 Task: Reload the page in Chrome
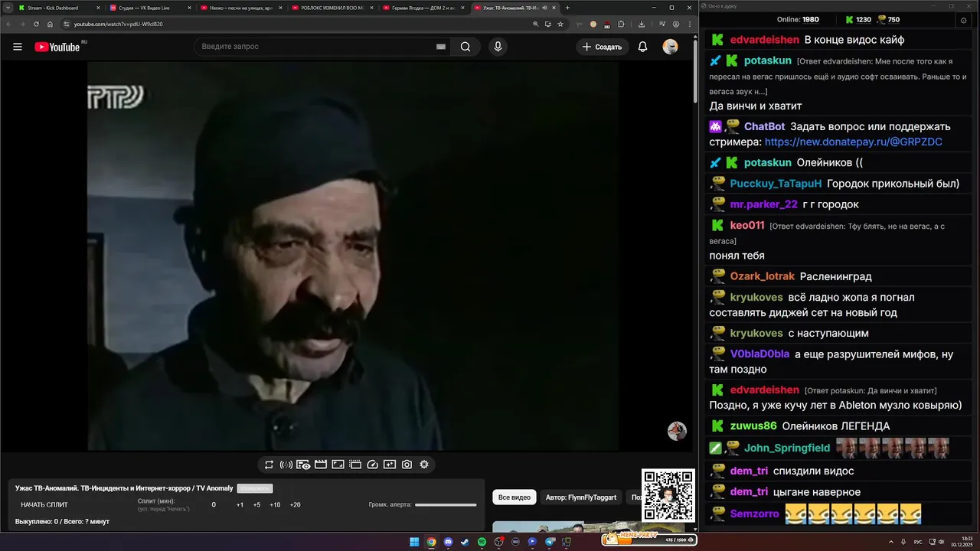coord(36,24)
